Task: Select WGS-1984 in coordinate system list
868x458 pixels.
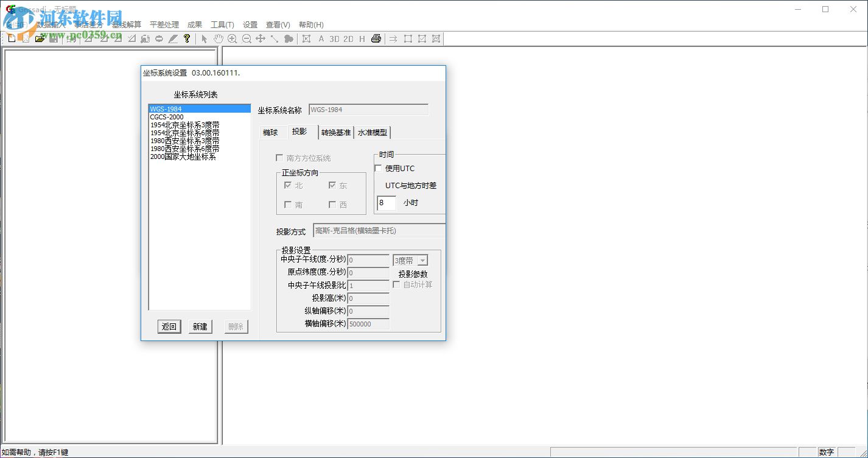Action: pos(200,109)
